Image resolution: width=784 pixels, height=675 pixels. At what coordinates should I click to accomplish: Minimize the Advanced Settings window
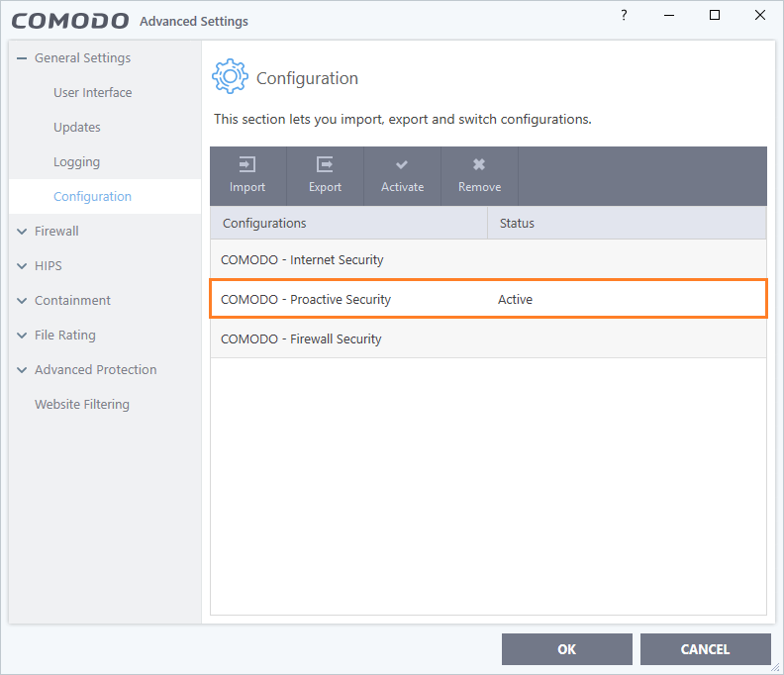click(669, 16)
